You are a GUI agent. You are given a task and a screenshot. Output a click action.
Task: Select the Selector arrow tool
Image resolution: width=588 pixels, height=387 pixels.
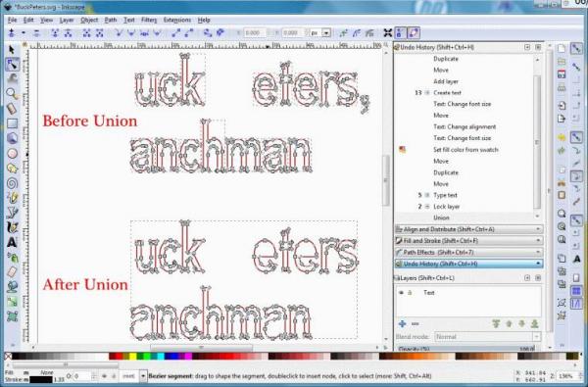pyautogui.click(x=12, y=50)
